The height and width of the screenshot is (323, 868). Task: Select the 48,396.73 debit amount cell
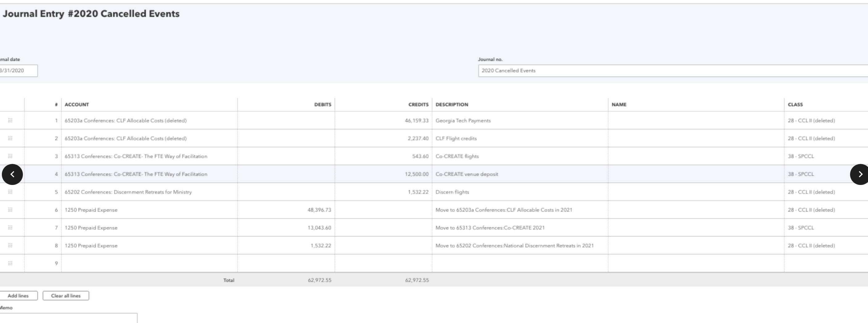click(x=286, y=210)
